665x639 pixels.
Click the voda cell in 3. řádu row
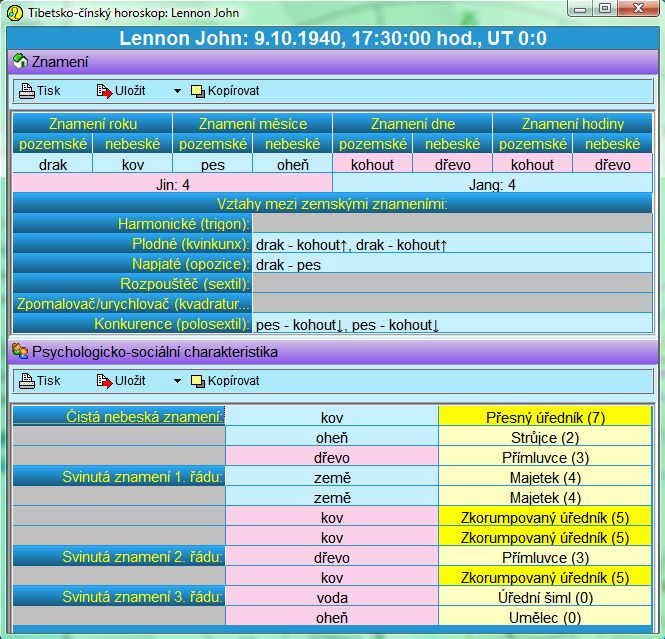[332, 597]
